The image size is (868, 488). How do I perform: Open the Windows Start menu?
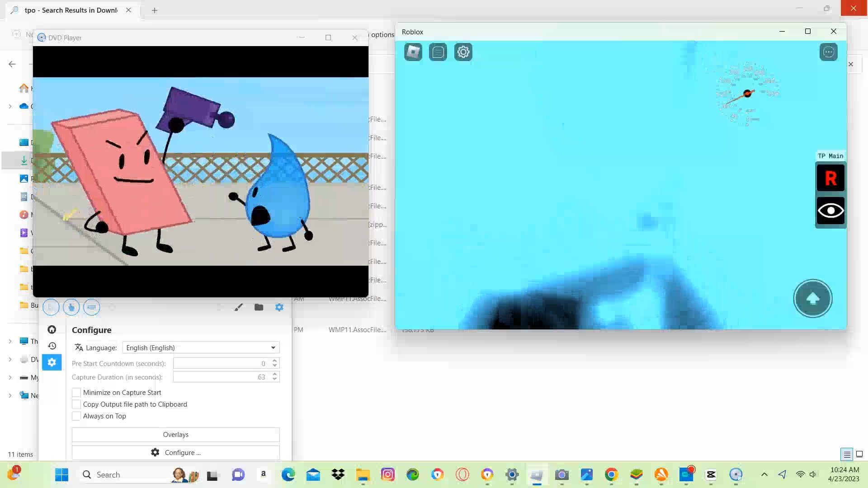click(61, 474)
